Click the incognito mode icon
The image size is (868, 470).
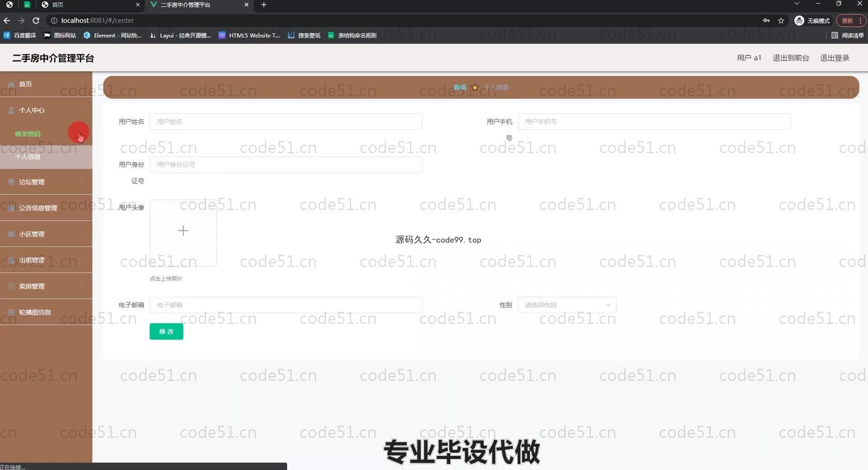click(799, 20)
